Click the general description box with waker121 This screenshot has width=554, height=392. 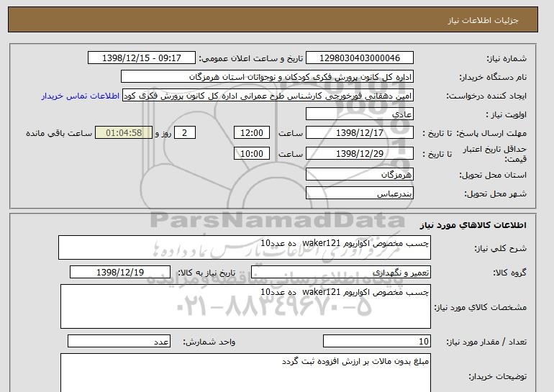[x=245, y=247]
